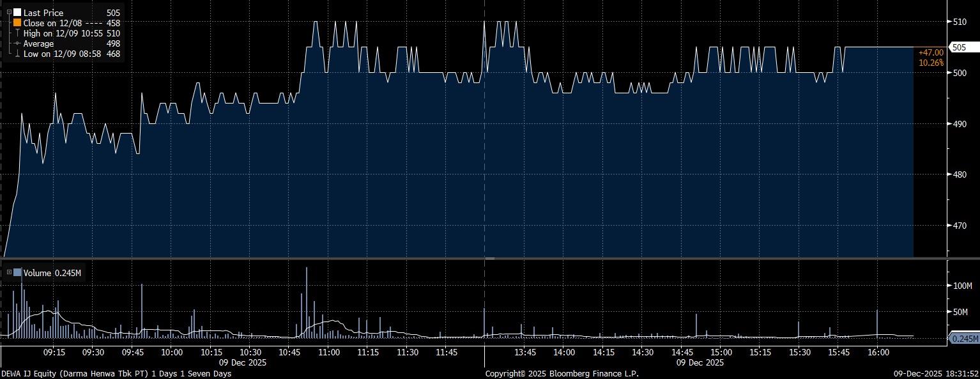Viewport: 980px width, 379px height.
Task: Click the 10.26% percent change label
Action: [x=930, y=63]
